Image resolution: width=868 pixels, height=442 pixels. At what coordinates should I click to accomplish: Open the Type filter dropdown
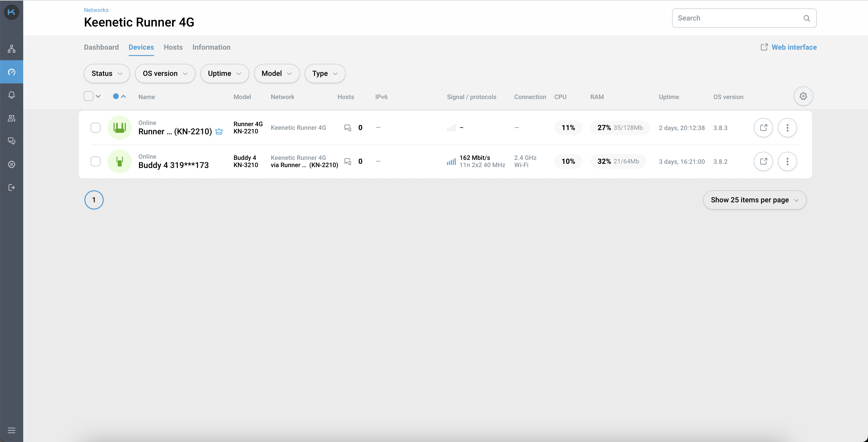[x=325, y=73]
